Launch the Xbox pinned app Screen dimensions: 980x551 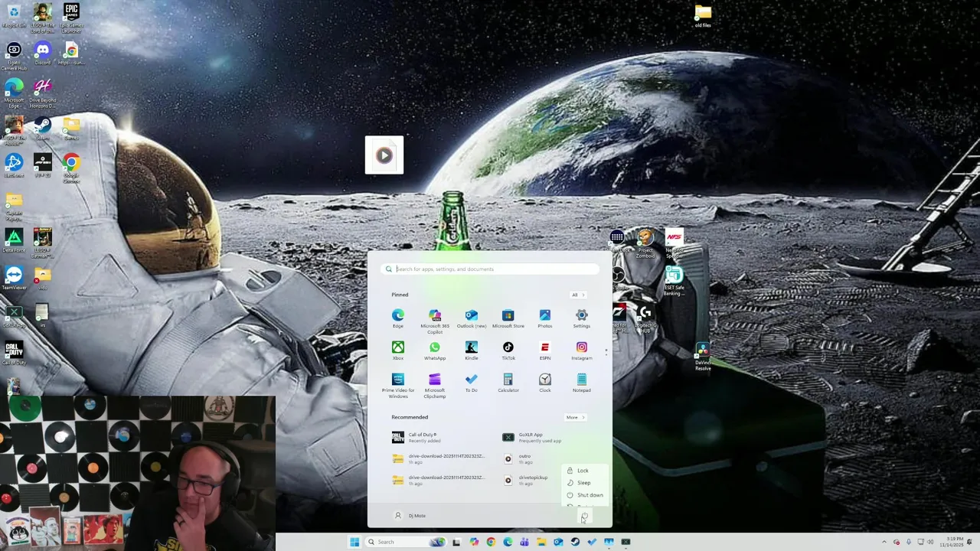point(398,350)
